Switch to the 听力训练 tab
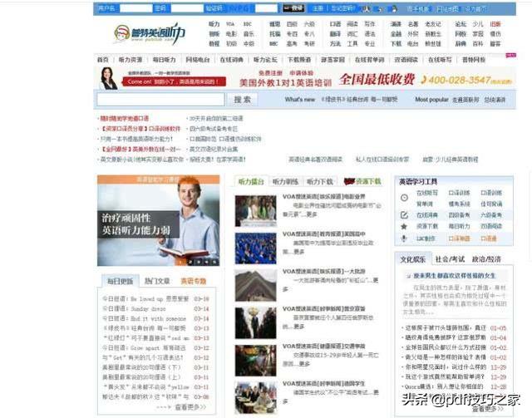This screenshot has height=418, width=532. pyautogui.click(x=285, y=182)
